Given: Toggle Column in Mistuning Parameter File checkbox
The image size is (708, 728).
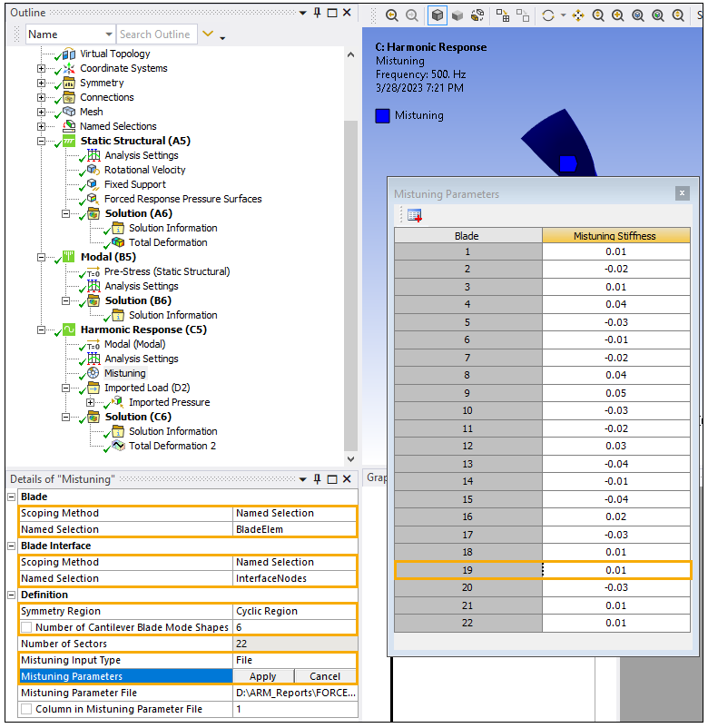Looking at the screenshot, I should (26, 709).
